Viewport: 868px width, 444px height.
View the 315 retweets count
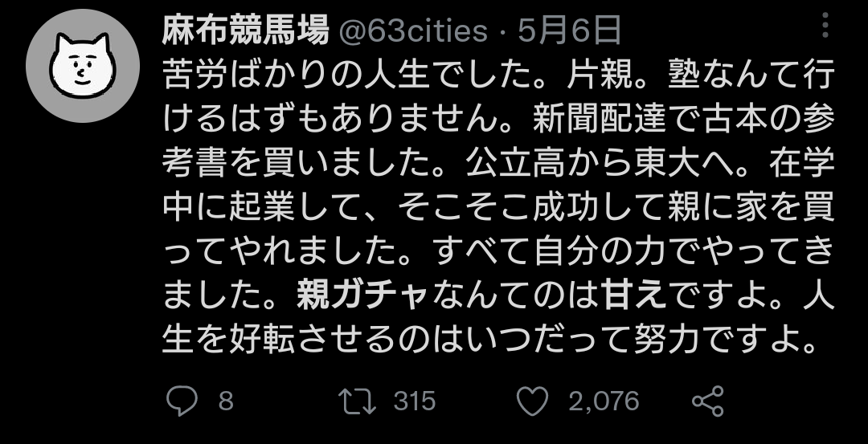click(414, 400)
